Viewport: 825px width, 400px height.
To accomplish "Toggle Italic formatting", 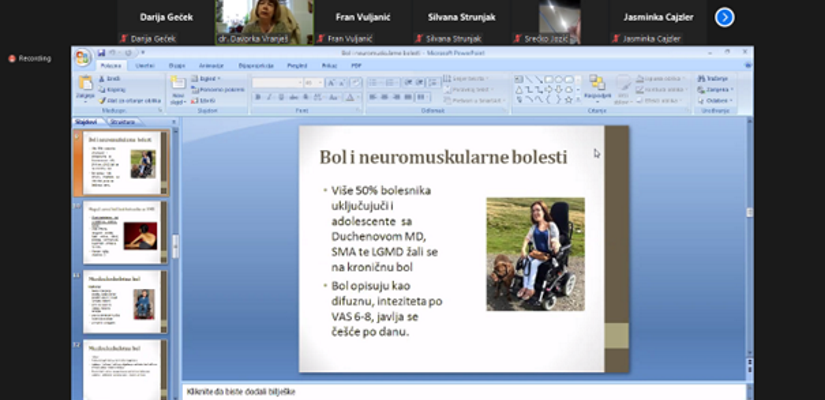I will tap(269, 97).
